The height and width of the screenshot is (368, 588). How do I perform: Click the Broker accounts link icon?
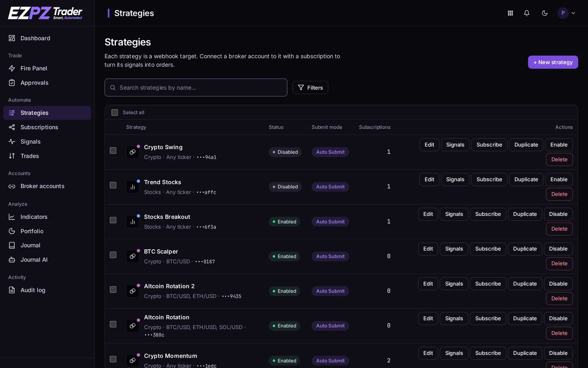12,186
